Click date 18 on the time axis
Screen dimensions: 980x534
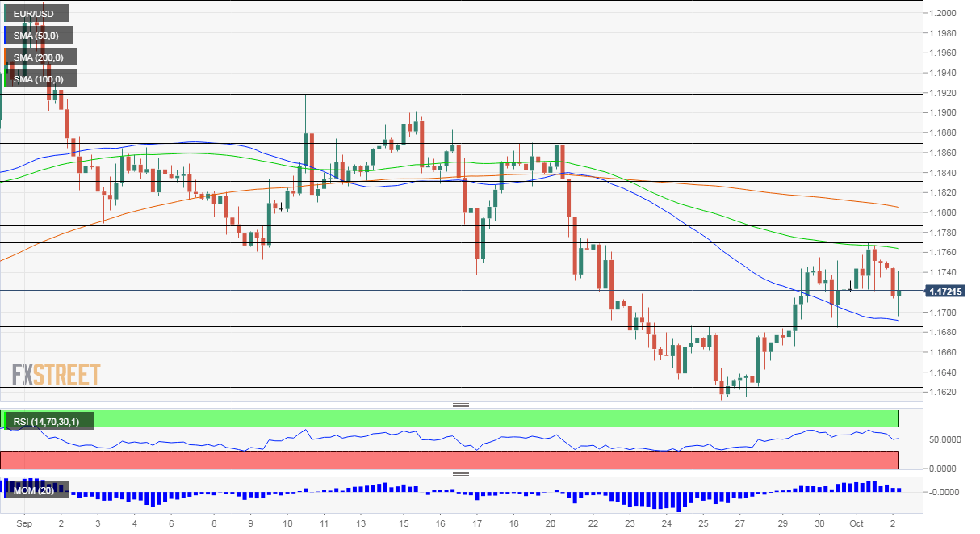(513, 523)
